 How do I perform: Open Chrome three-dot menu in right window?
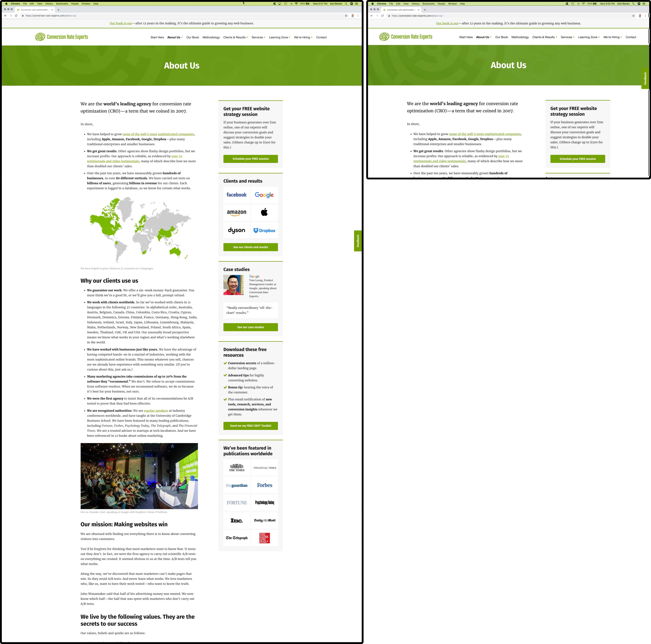click(x=646, y=16)
